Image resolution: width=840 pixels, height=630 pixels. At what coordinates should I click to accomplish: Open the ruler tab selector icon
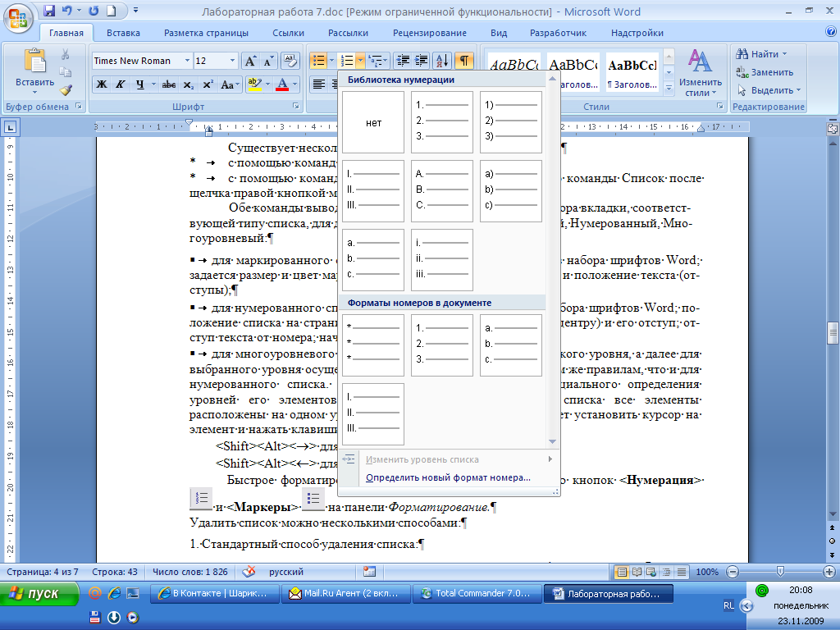click(x=10, y=127)
